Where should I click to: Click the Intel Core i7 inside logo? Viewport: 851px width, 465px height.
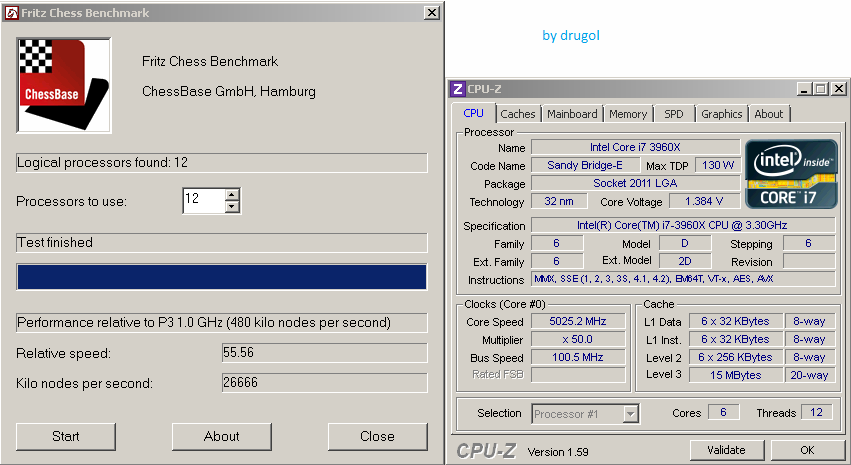[x=791, y=174]
